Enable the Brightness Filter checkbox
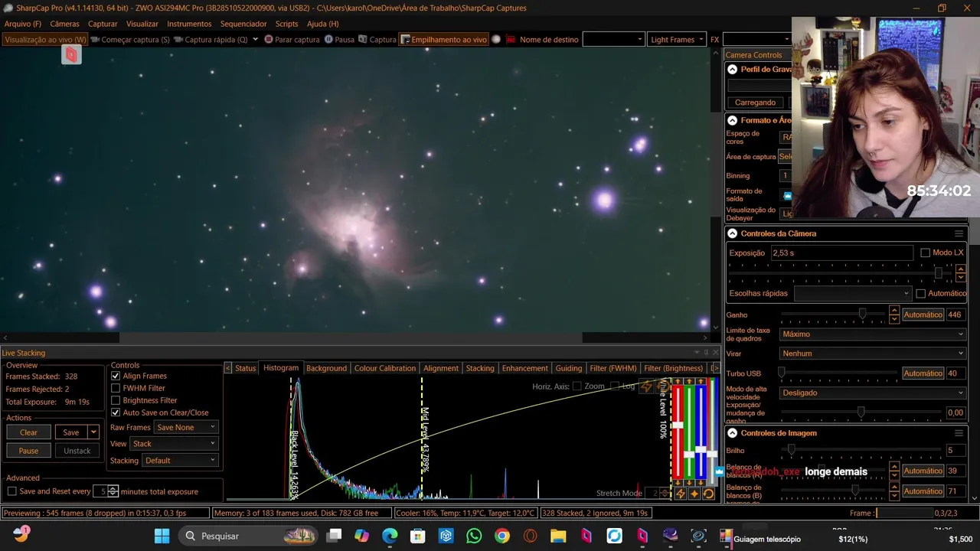The image size is (980, 551). click(x=116, y=400)
